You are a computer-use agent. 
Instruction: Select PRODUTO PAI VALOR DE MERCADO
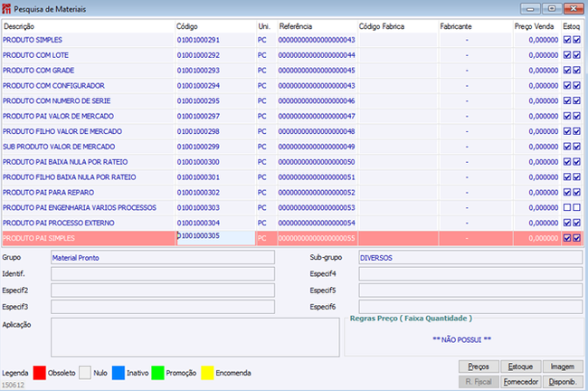coord(58,116)
